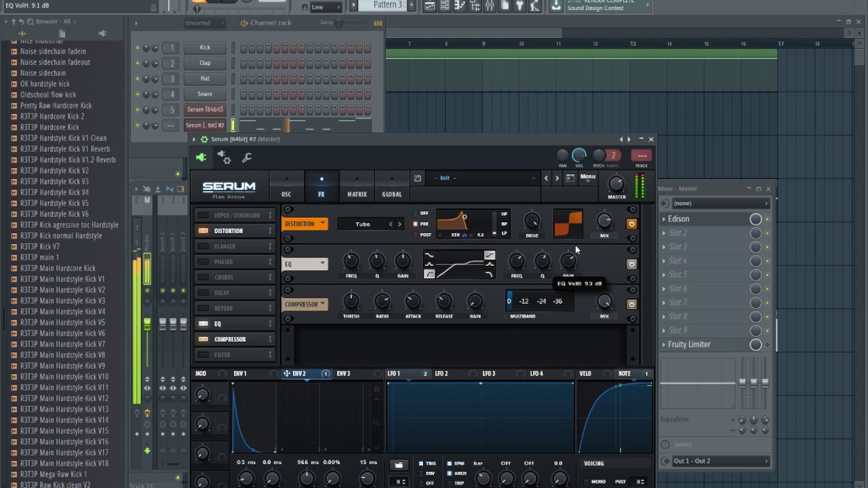Choose the low shelf EQ shape icon
The height and width of the screenshot is (488, 868).
tap(429, 256)
